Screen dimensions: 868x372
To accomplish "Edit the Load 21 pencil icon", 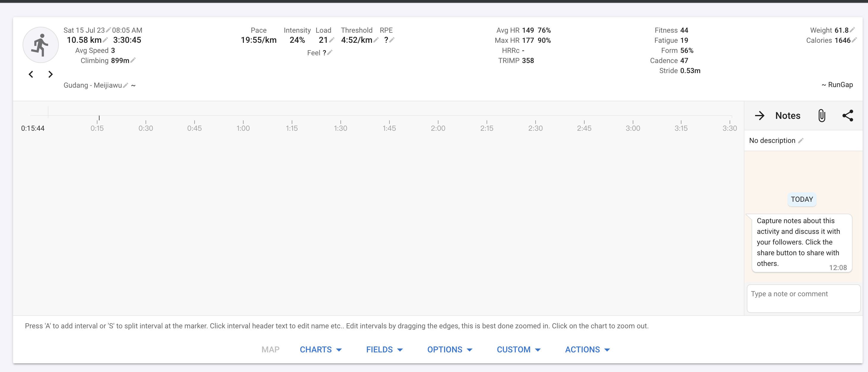I will pos(332,40).
